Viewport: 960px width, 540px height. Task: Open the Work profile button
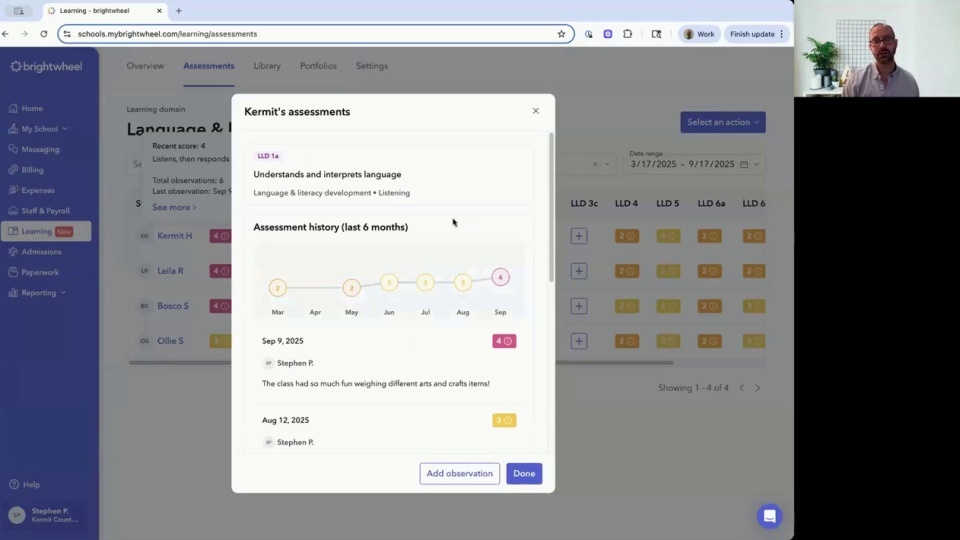click(x=699, y=34)
